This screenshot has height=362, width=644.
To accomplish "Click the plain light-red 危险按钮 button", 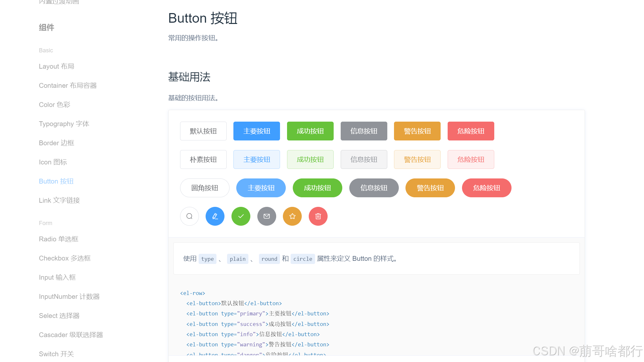I will (x=471, y=159).
